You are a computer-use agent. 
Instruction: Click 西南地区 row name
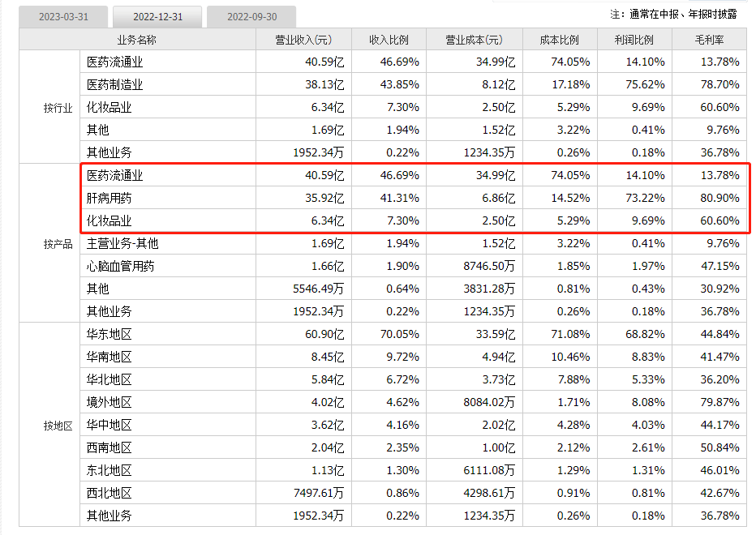coord(109,447)
